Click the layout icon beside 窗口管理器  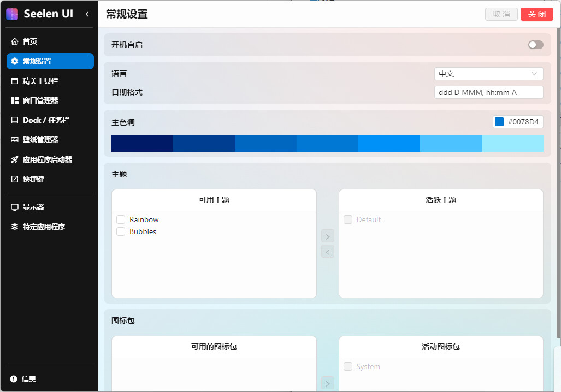[x=15, y=100]
